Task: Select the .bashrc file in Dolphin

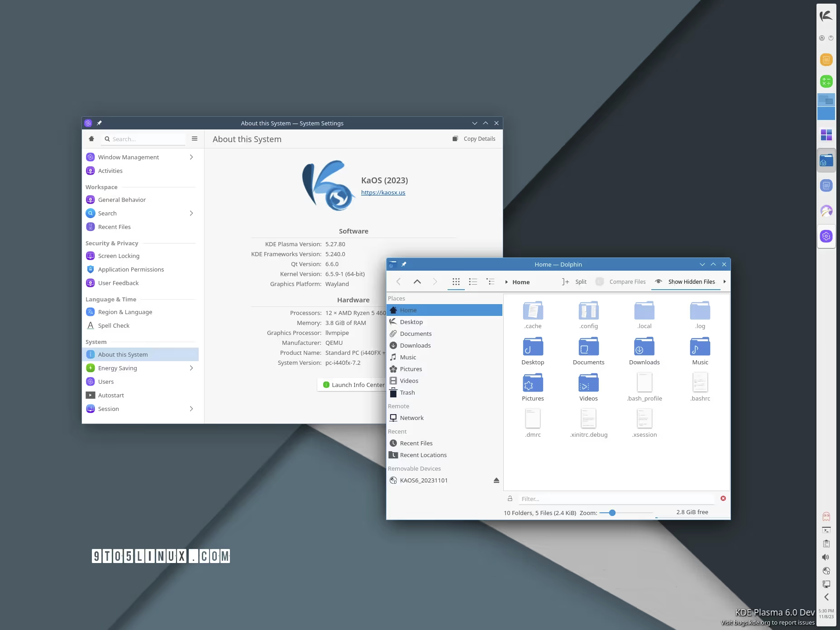Action: (x=700, y=387)
